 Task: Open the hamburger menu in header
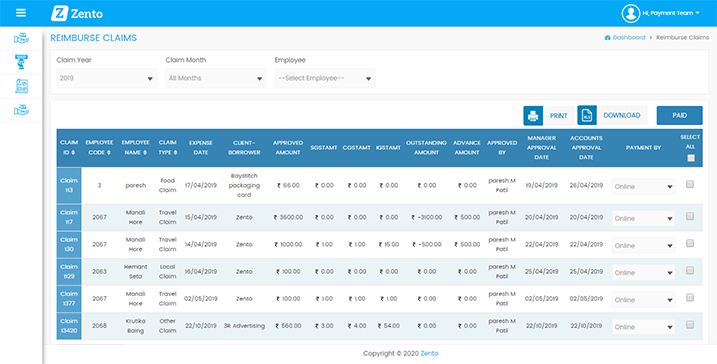click(21, 13)
